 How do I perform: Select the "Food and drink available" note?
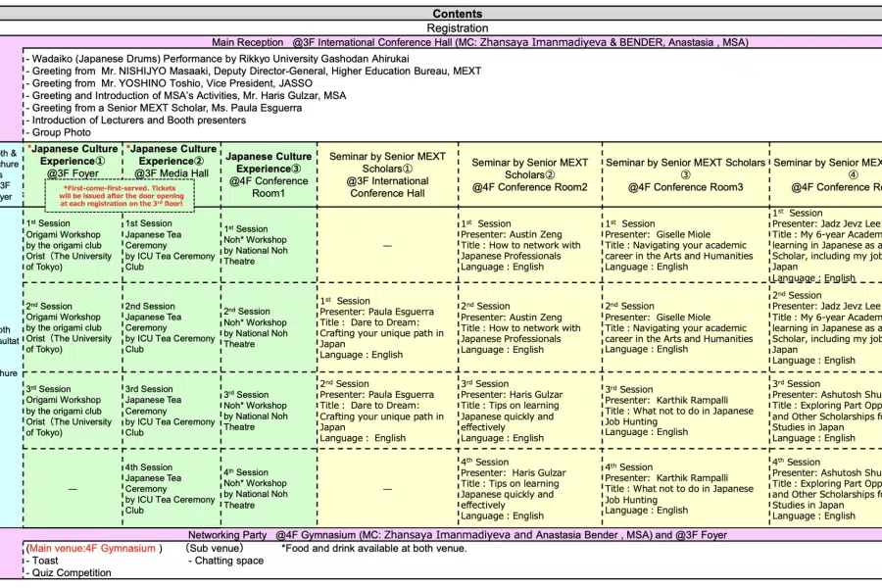[x=374, y=549]
